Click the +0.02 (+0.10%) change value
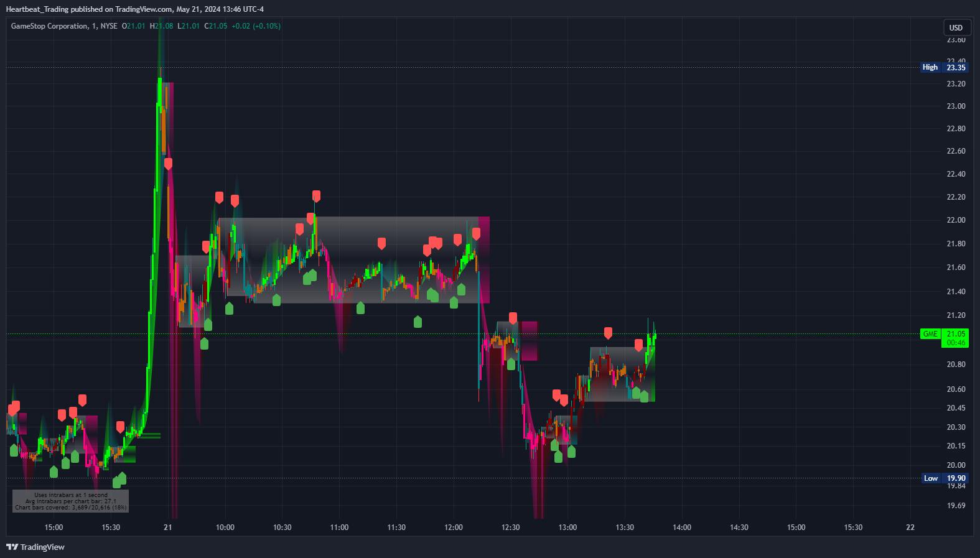Image resolution: width=980 pixels, height=558 pixels. click(x=256, y=26)
